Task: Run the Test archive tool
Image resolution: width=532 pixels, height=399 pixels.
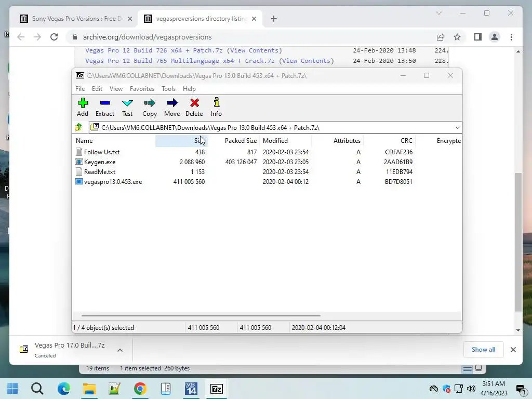Action: 127,107
